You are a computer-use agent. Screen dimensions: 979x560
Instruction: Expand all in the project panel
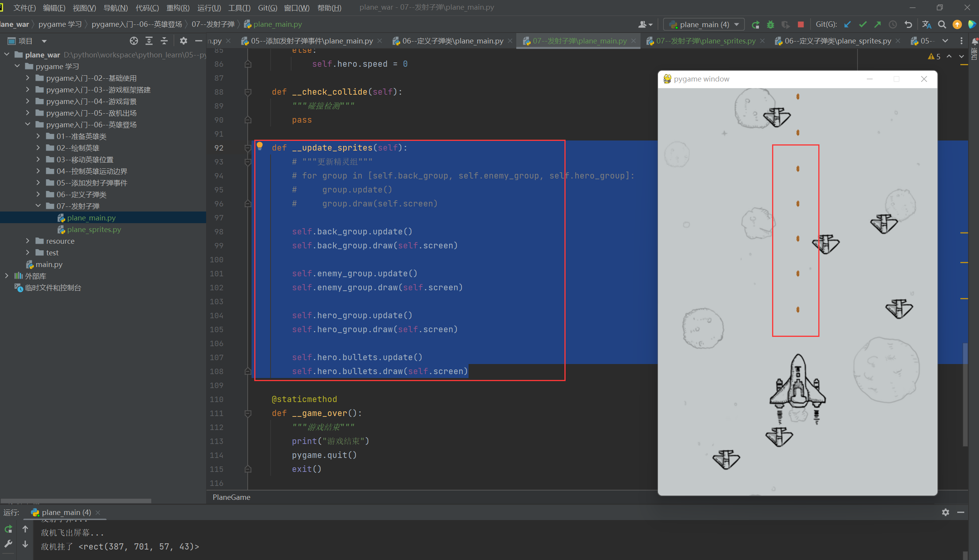pos(149,41)
